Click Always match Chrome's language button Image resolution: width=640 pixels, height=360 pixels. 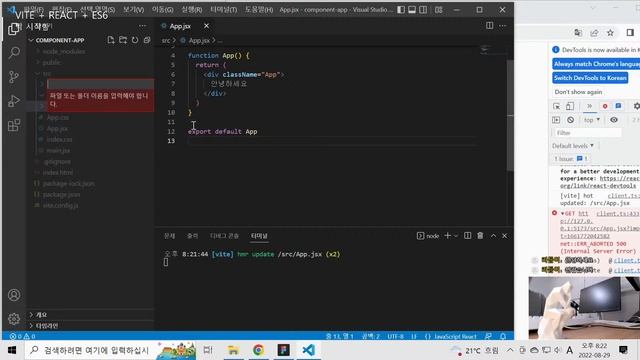[x=596, y=64]
